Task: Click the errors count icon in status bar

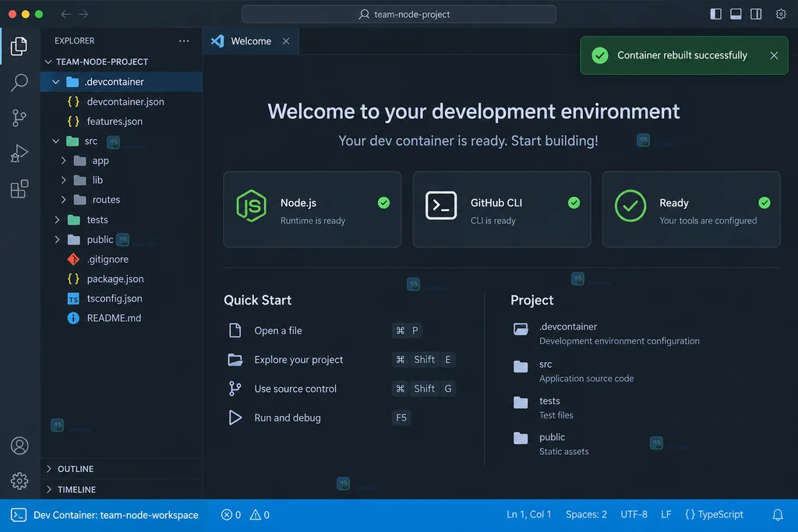Action: [227, 515]
